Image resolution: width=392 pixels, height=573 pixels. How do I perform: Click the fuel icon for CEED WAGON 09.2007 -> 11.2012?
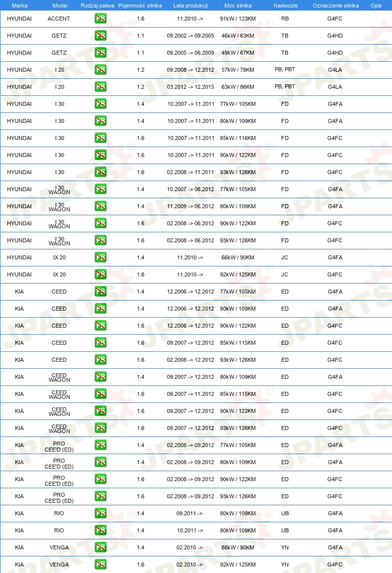click(x=100, y=393)
